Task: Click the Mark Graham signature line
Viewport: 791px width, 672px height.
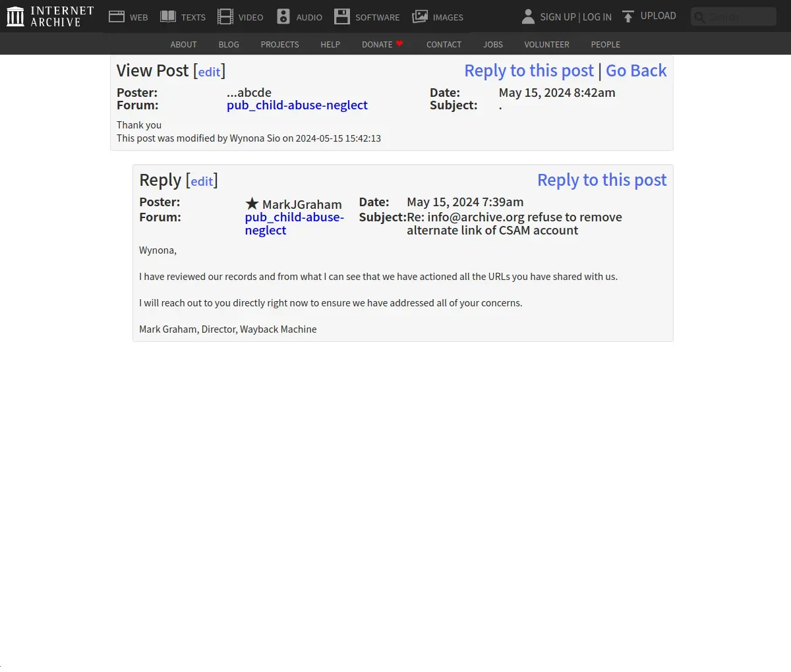Action: [x=227, y=329]
